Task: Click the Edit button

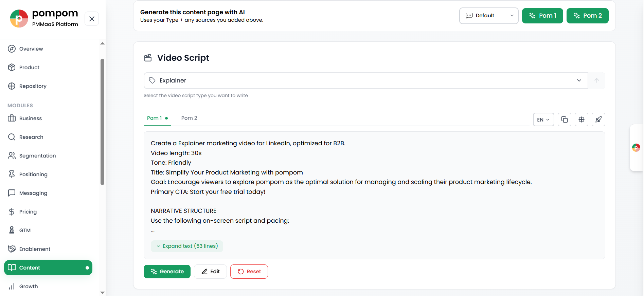Action: pos(210,272)
